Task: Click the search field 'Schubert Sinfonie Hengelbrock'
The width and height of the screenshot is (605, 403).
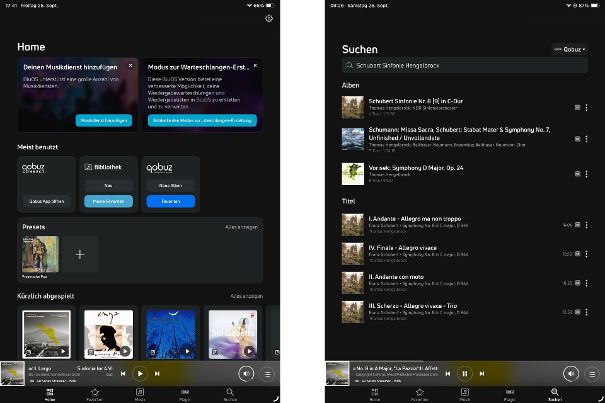Action: pos(465,65)
